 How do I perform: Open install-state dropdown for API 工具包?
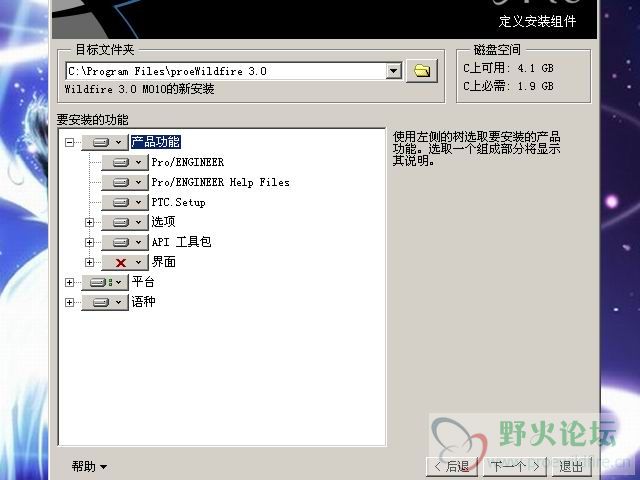click(x=125, y=242)
